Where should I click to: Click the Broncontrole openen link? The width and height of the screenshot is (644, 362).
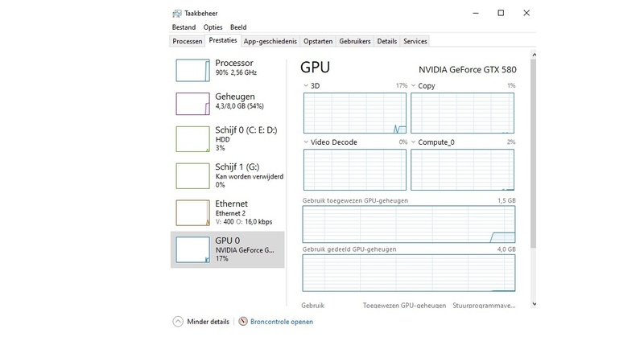pos(282,322)
